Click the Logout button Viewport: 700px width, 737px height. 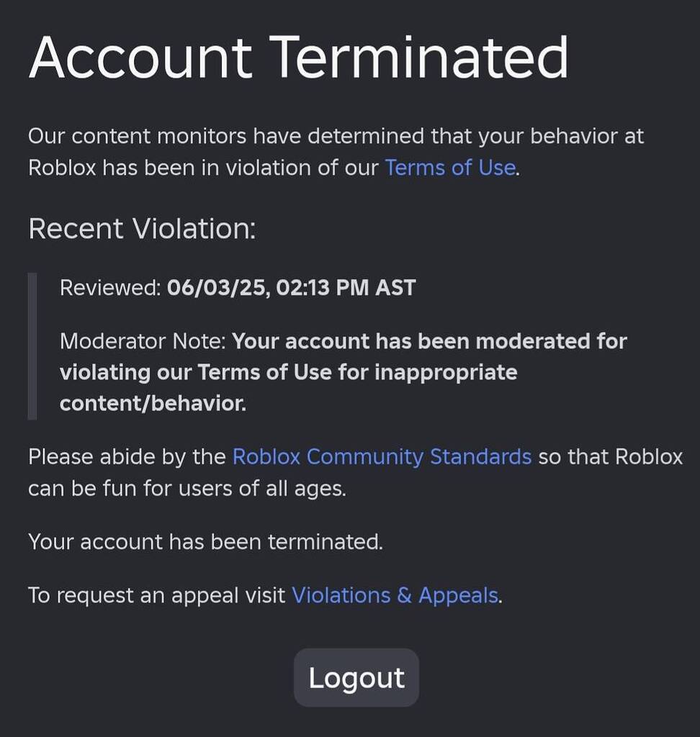356,677
